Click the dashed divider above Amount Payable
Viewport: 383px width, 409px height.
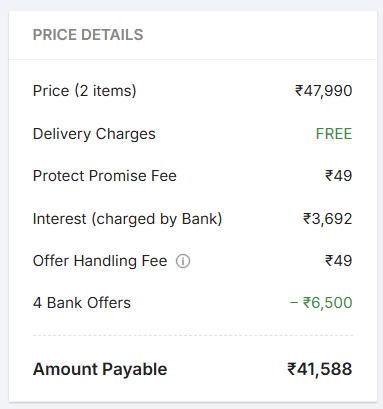click(193, 336)
